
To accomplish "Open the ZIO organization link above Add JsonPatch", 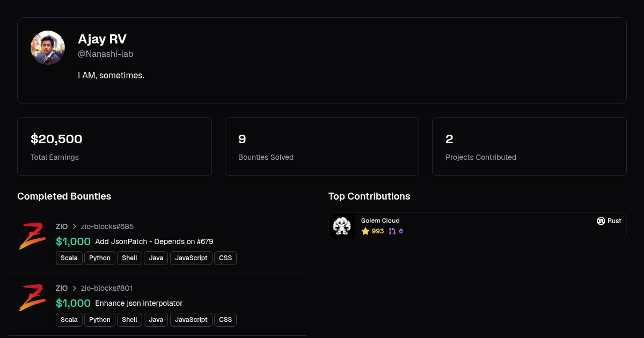I will click(62, 226).
